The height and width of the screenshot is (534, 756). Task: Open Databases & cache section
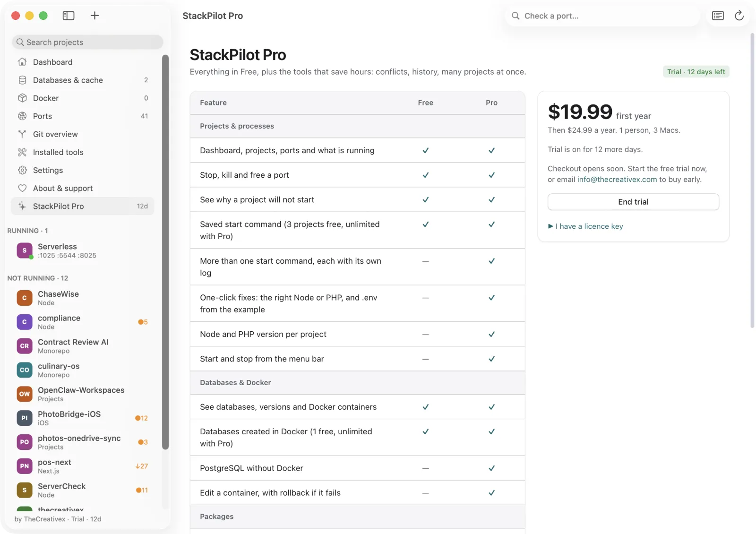(82, 80)
